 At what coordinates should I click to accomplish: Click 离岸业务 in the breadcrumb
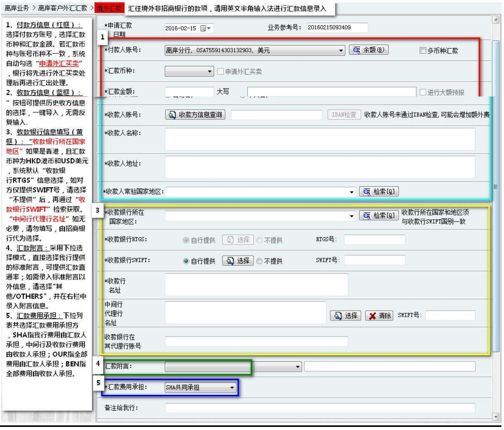click(x=17, y=8)
